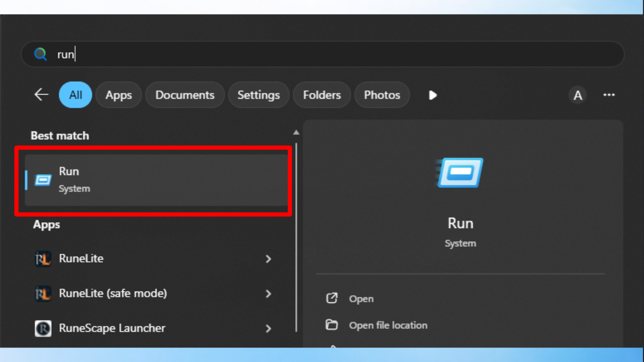
Task: Click the large Run icon in preview pane
Action: pos(460,173)
